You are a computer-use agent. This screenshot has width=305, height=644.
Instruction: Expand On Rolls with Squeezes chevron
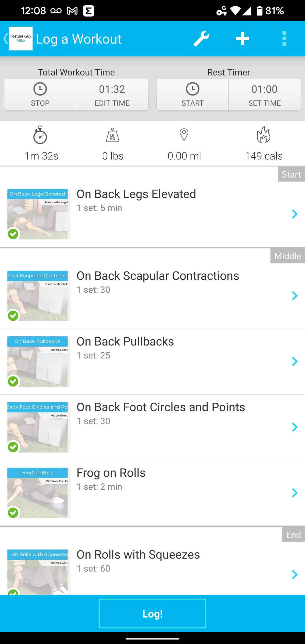pyautogui.click(x=295, y=575)
